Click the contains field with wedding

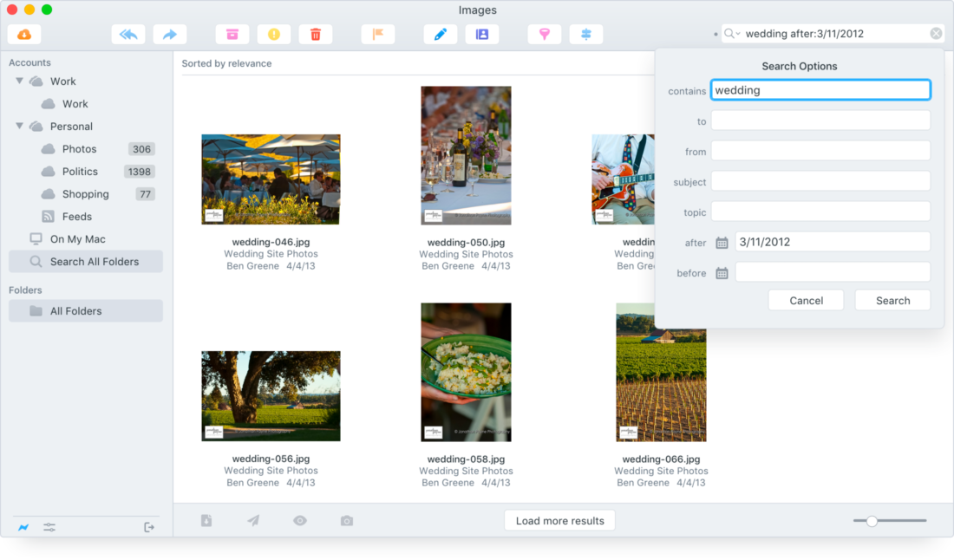pos(820,90)
